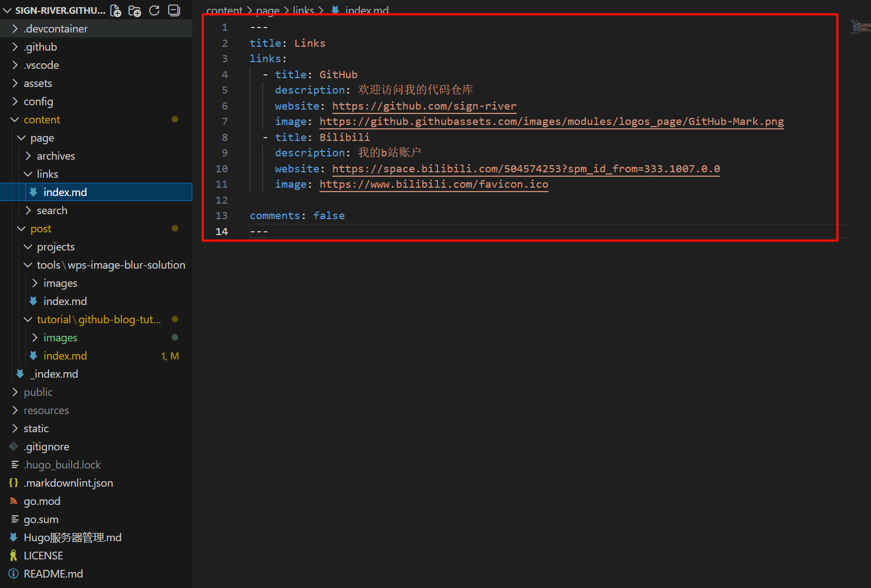
Task: Click the braces JSON icon beside .markdownlint.json
Action: pos(14,483)
